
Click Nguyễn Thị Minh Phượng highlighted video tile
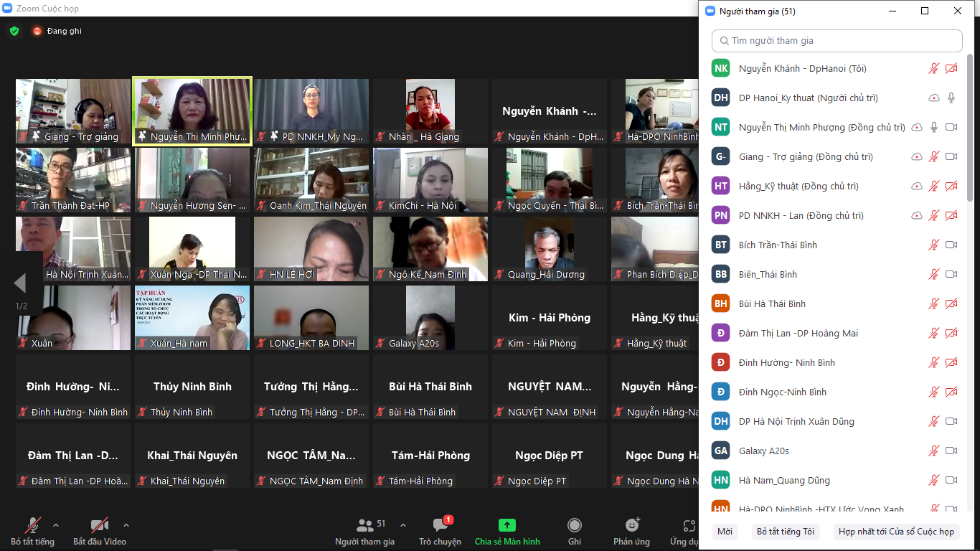pyautogui.click(x=192, y=111)
